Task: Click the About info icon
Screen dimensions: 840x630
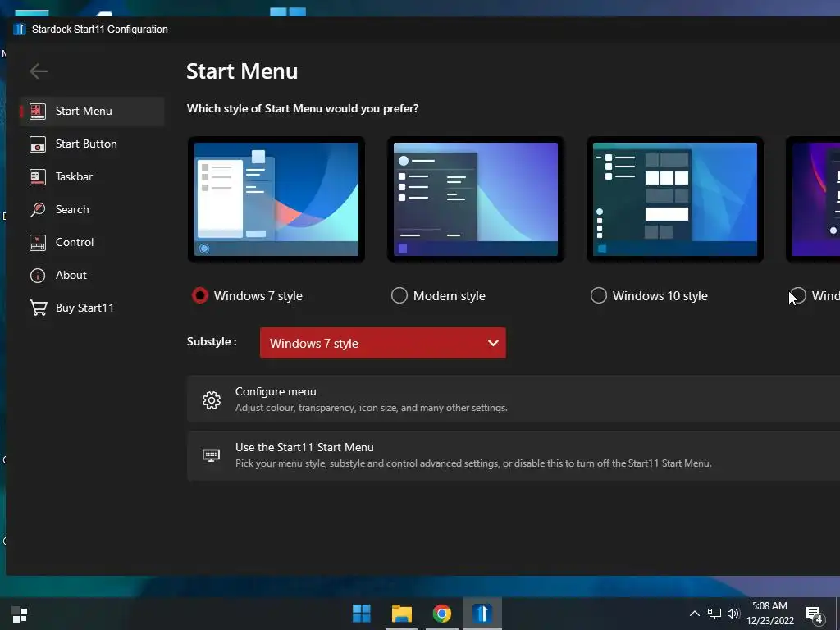Action: [x=38, y=276]
